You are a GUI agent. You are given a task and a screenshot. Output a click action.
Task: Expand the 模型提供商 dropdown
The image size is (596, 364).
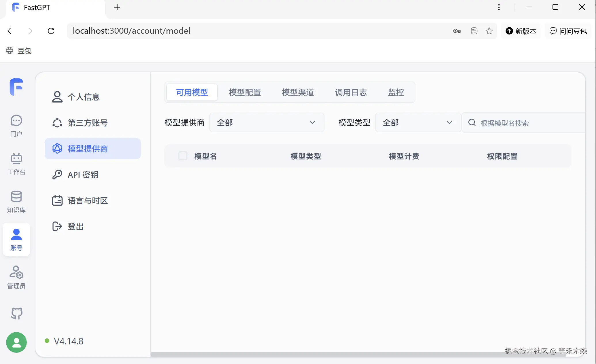(267, 123)
